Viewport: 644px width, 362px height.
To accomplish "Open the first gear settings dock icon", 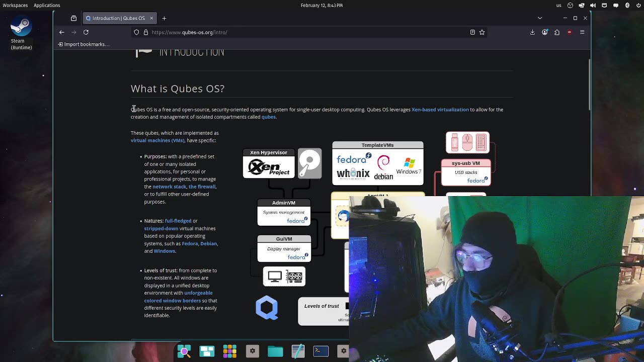I will [x=253, y=351].
